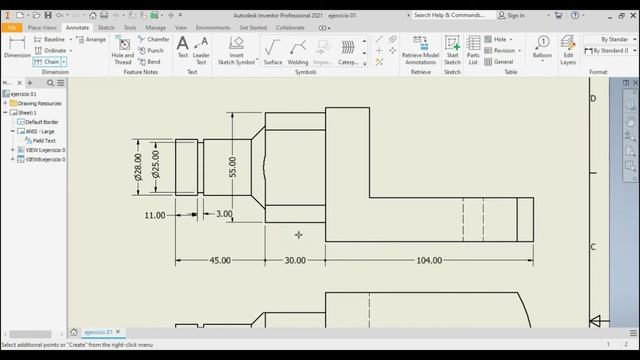Close the ejercicio 01 document tab
640x360 pixels.
pos(118,332)
